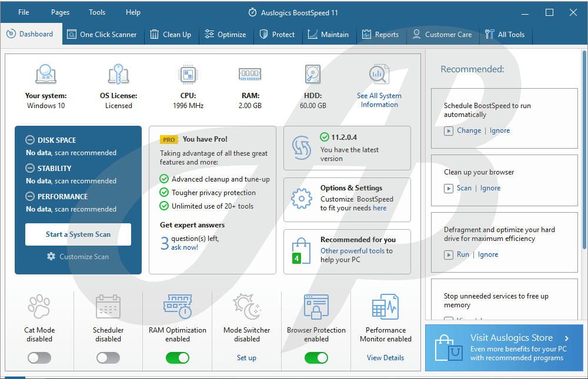Click the Auslogics Store bag icon
The width and height of the screenshot is (588, 379).
point(449,348)
